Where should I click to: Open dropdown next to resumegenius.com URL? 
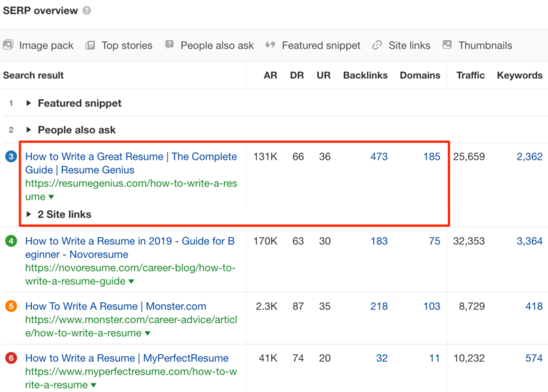pyautogui.click(x=51, y=197)
